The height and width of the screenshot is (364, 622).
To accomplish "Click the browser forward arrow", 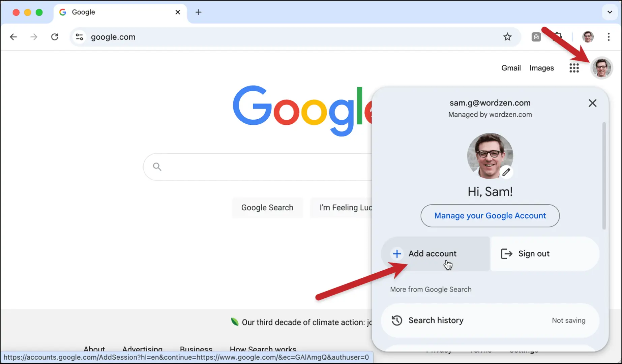I will click(34, 37).
